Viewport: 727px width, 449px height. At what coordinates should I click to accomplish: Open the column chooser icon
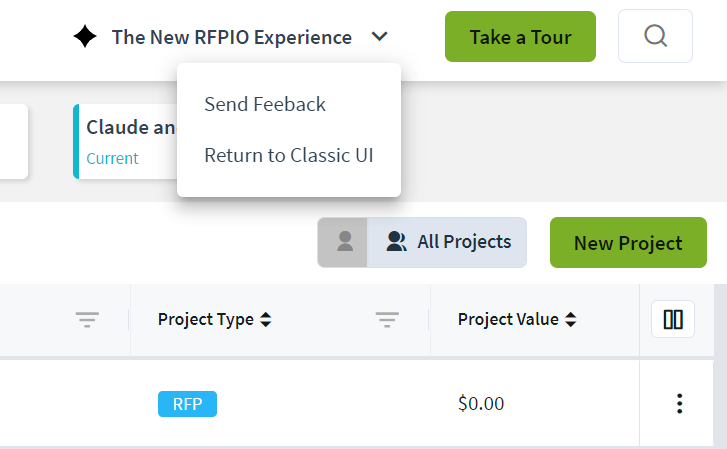[673, 319]
